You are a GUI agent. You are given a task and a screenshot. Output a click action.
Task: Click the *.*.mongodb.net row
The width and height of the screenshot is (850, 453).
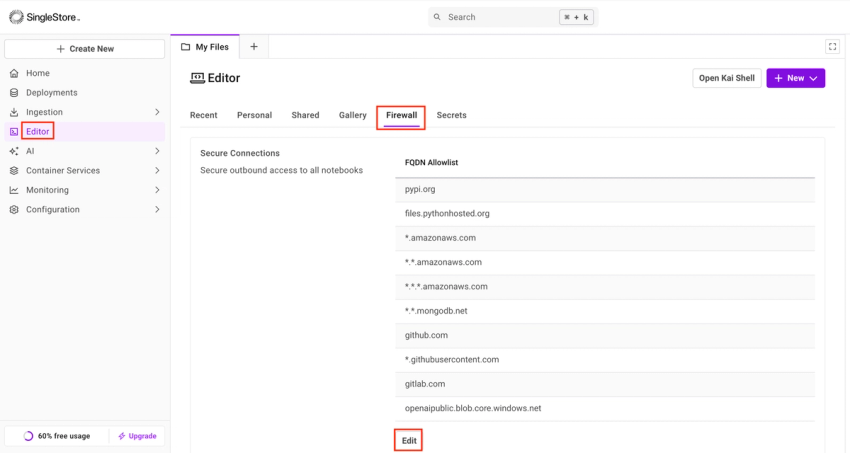(605, 312)
